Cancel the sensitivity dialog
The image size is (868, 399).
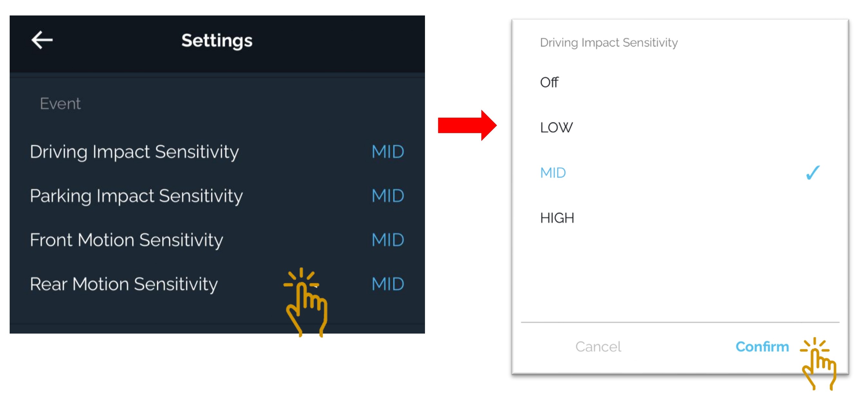coord(598,346)
